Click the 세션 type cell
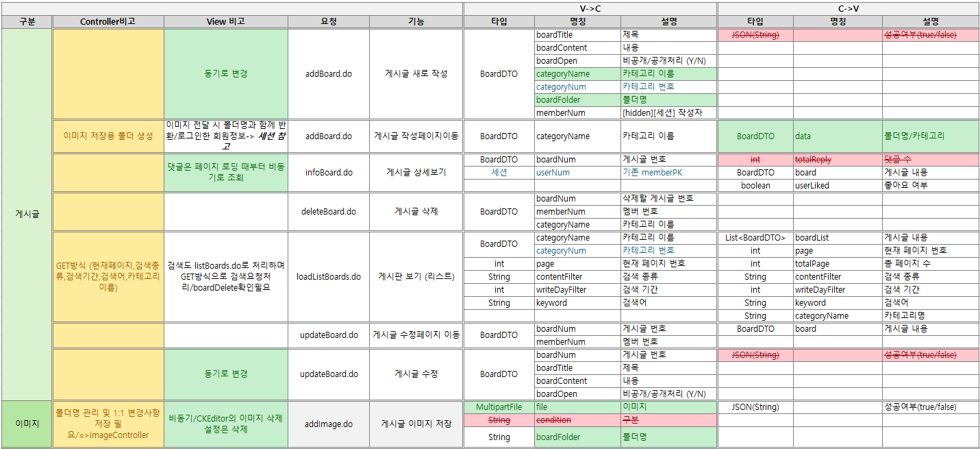The image size is (980, 449). [x=499, y=173]
